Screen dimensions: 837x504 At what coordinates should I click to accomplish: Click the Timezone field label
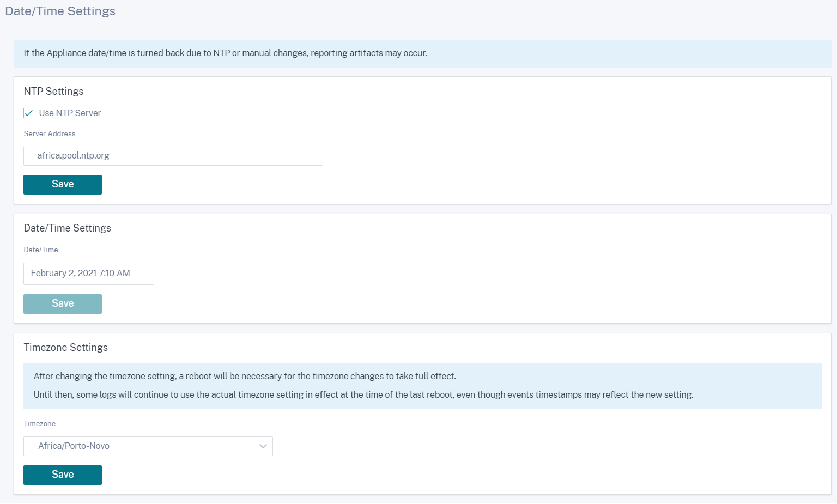[40, 423]
